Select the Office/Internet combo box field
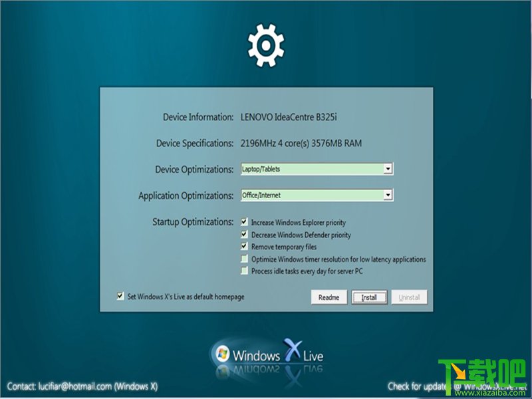Image resolution: width=532 pixels, height=399 pixels. pos(317,195)
